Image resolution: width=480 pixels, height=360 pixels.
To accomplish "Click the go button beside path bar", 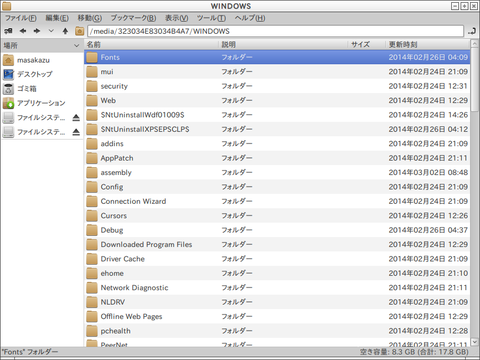I will tap(472, 31).
